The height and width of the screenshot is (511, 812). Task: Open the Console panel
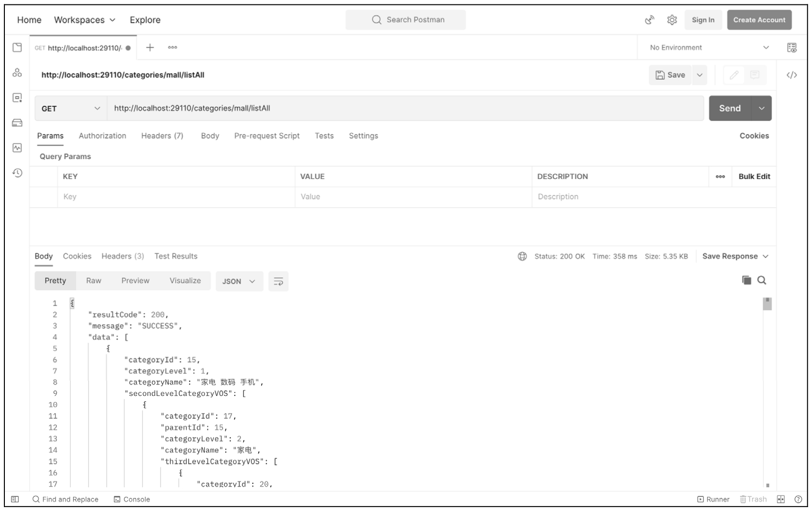132,499
